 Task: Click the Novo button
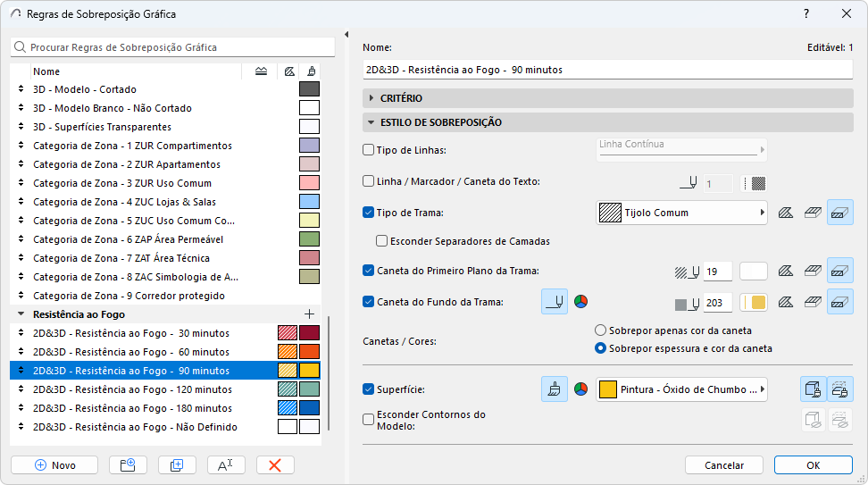(54, 464)
